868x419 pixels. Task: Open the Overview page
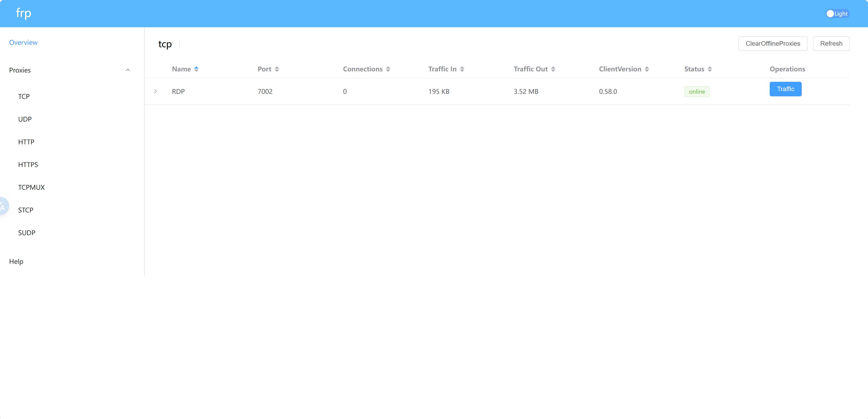pyautogui.click(x=23, y=42)
